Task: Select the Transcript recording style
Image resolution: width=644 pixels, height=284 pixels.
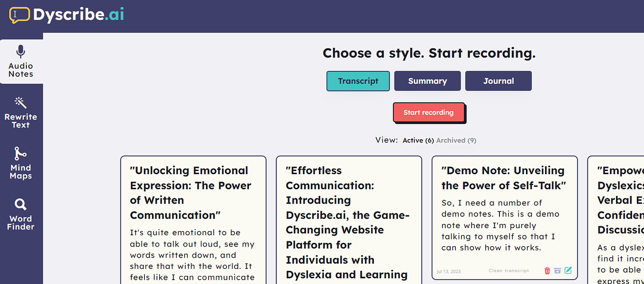Action: coord(358,81)
